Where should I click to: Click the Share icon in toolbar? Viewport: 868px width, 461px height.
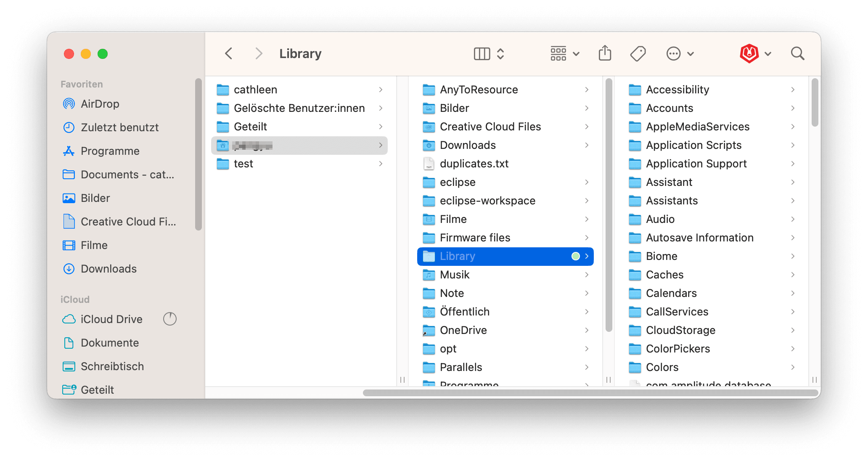(x=605, y=53)
